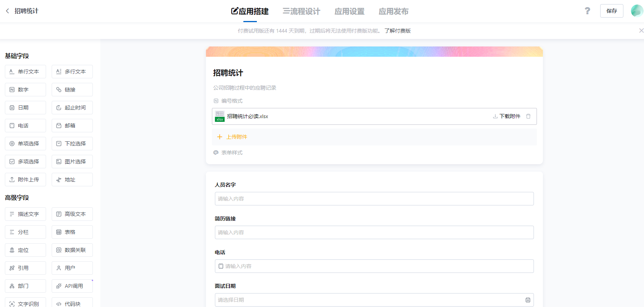Open the help question mark icon

(x=587, y=11)
